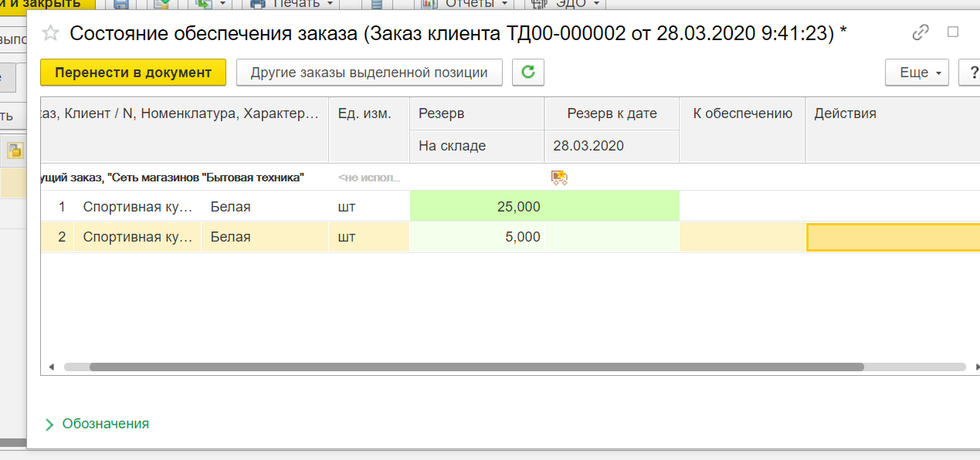The height and width of the screenshot is (460, 980).
Task: Open the Еще dropdown menu
Action: (x=917, y=73)
